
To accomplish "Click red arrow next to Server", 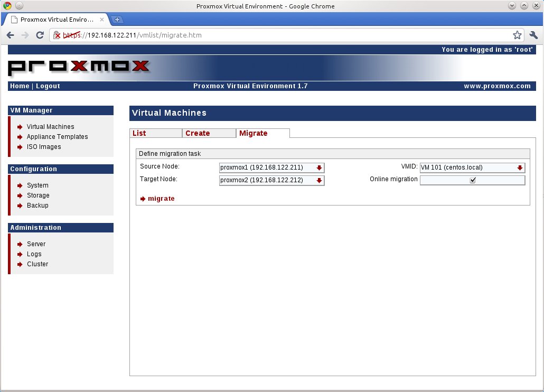I will point(20,244).
